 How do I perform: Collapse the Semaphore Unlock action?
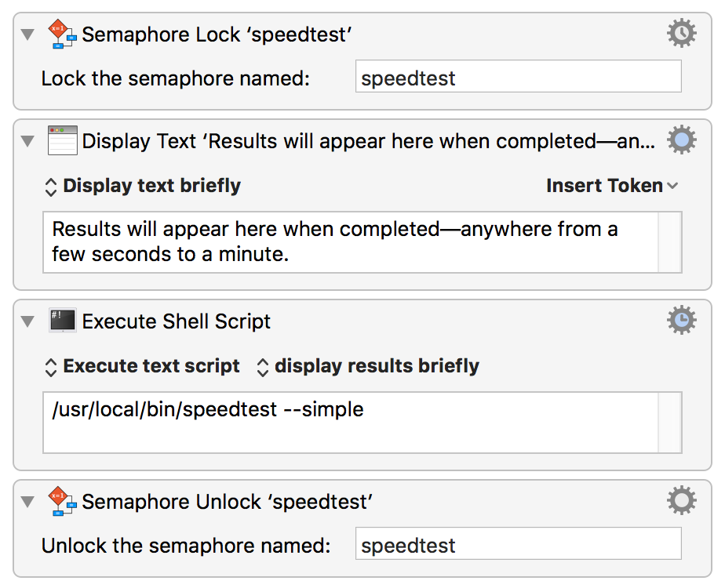coord(27,502)
